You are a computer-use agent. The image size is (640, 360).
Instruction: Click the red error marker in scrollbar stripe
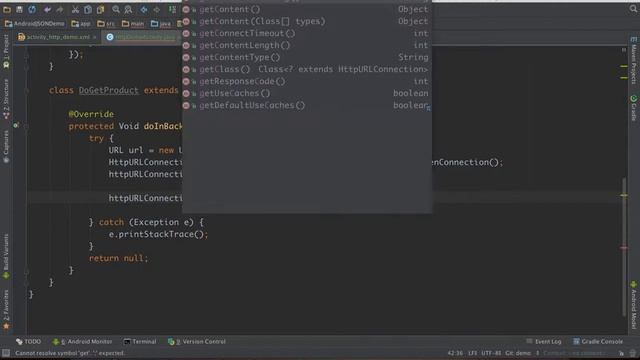tap(624, 248)
